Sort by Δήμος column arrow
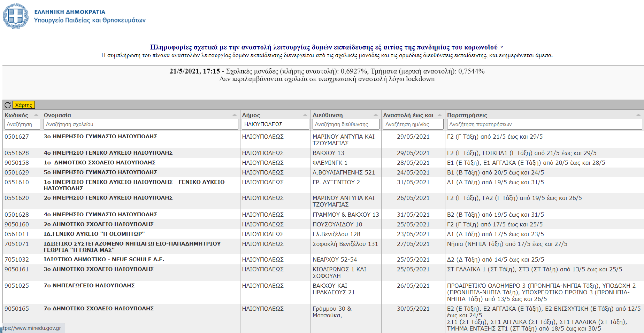The width and height of the screenshot is (644, 333). pyautogui.click(x=305, y=115)
